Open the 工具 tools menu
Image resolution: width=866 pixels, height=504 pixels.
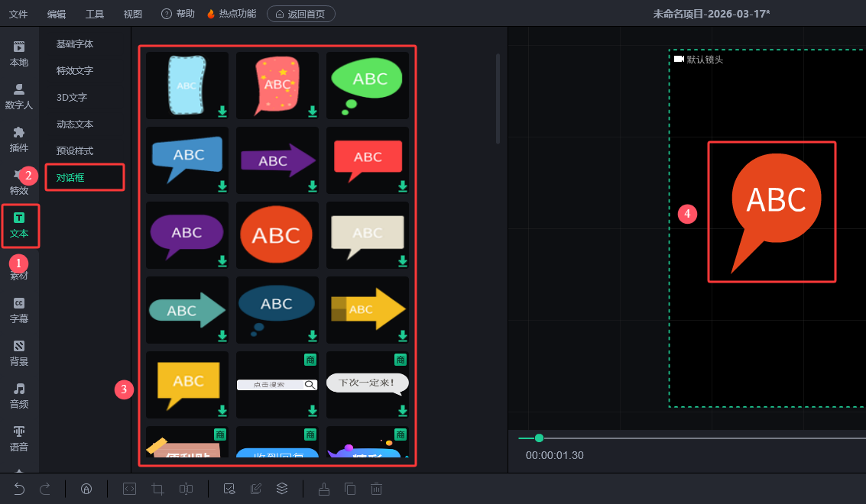pyautogui.click(x=95, y=14)
